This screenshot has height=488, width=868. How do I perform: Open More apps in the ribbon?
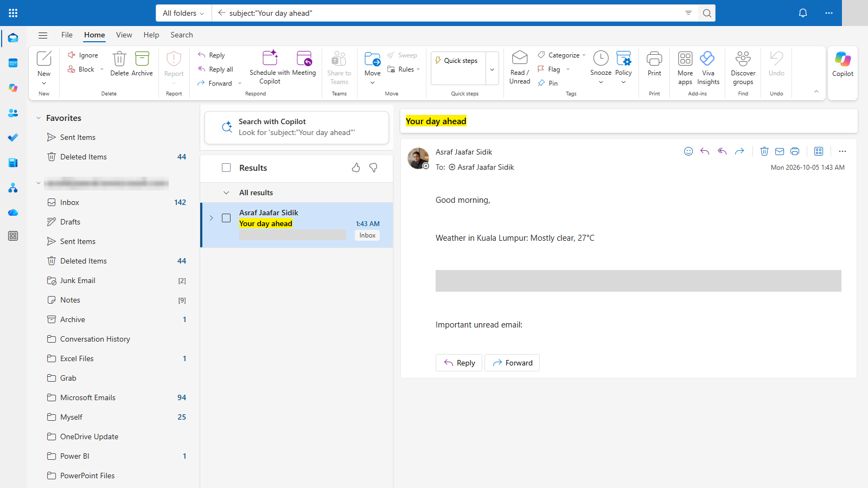685,67
